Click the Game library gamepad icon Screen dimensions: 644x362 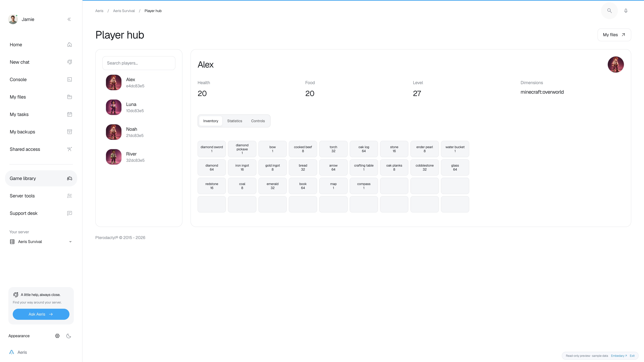coord(69,178)
